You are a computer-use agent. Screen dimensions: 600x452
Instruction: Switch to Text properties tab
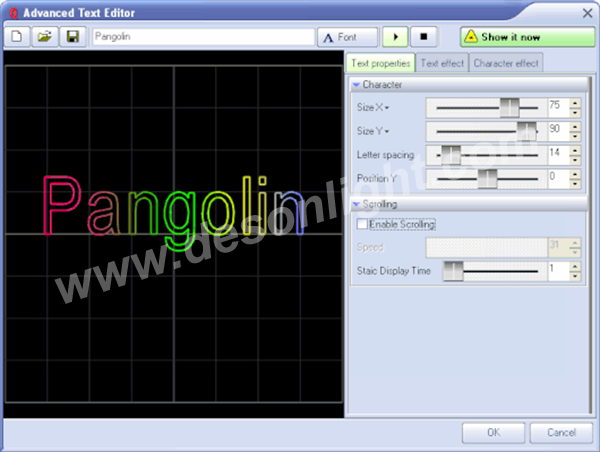click(x=381, y=63)
